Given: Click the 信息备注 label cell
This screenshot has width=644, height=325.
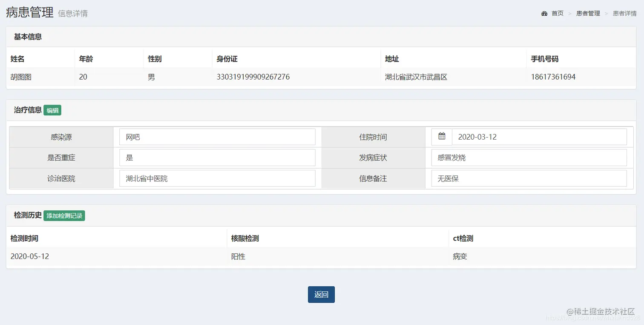Looking at the screenshot, I should [x=373, y=178].
